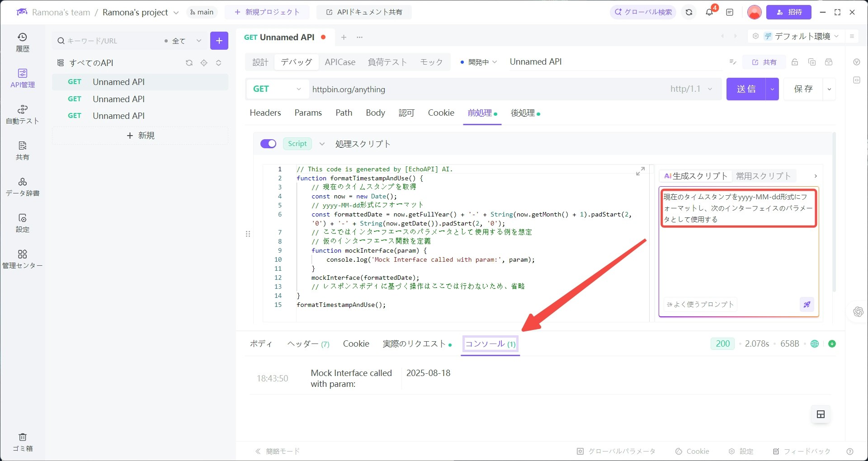Open the データ辞書 sidebar panel
The image size is (868, 461).
pos(22,186)
